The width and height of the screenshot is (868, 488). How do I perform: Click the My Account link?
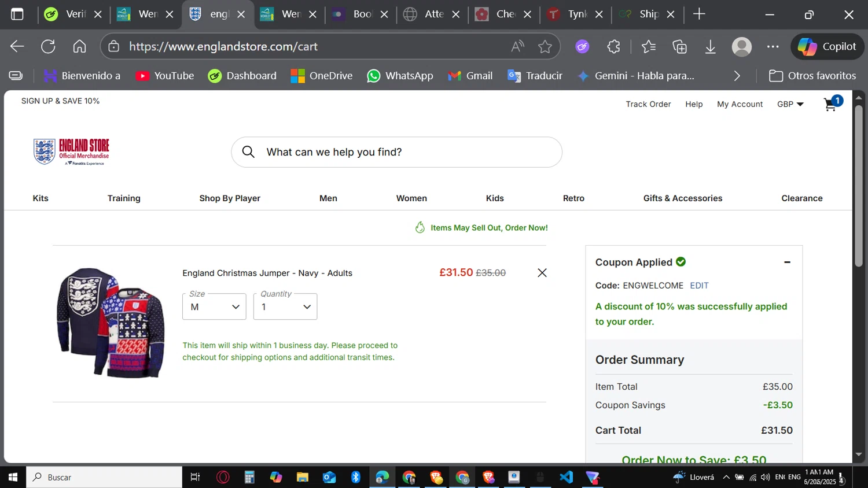coord(740,104)
